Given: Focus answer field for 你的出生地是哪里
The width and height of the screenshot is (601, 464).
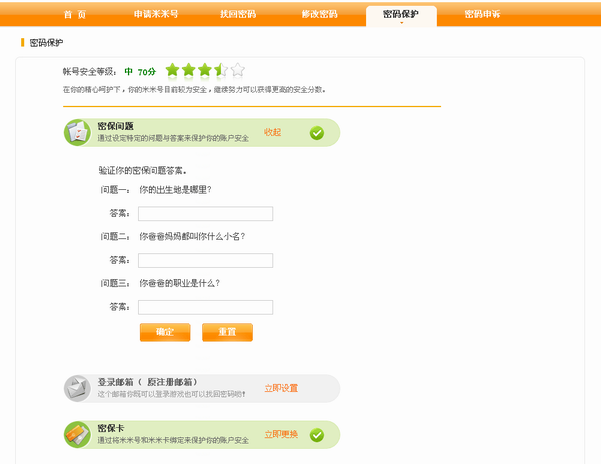Looking at the screenshot, I should click(205, 214).
